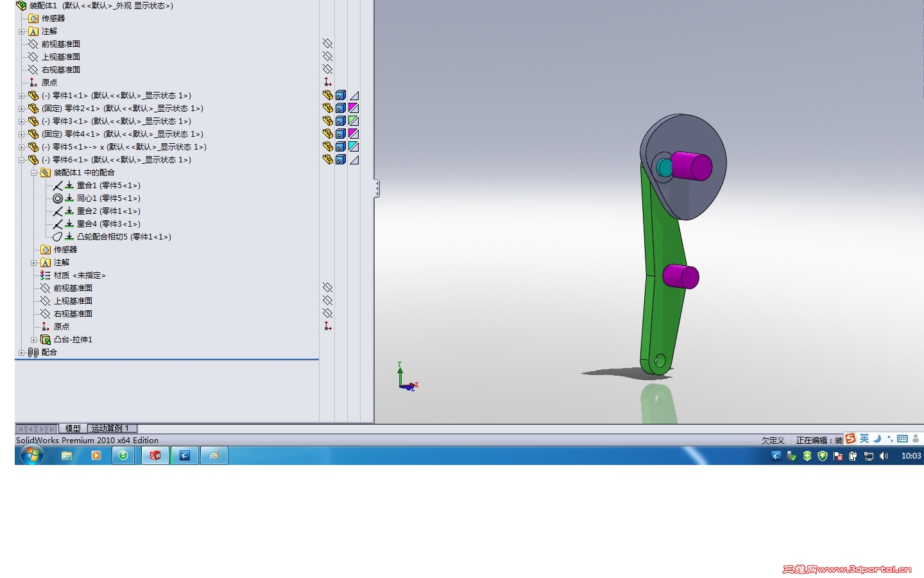
Task: Select the 同心1 concentric mate icon
Action: (58, 198)
